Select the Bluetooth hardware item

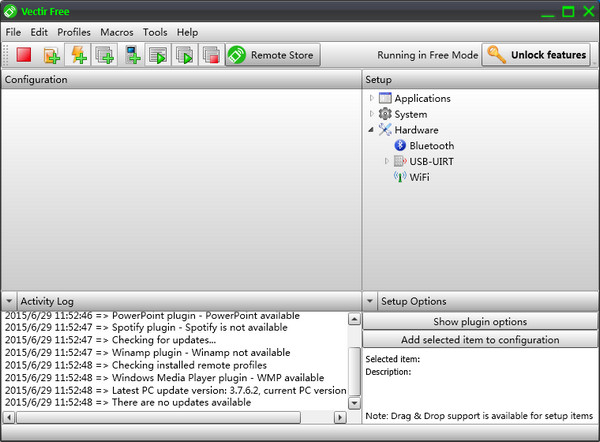(x=432, y=146)
